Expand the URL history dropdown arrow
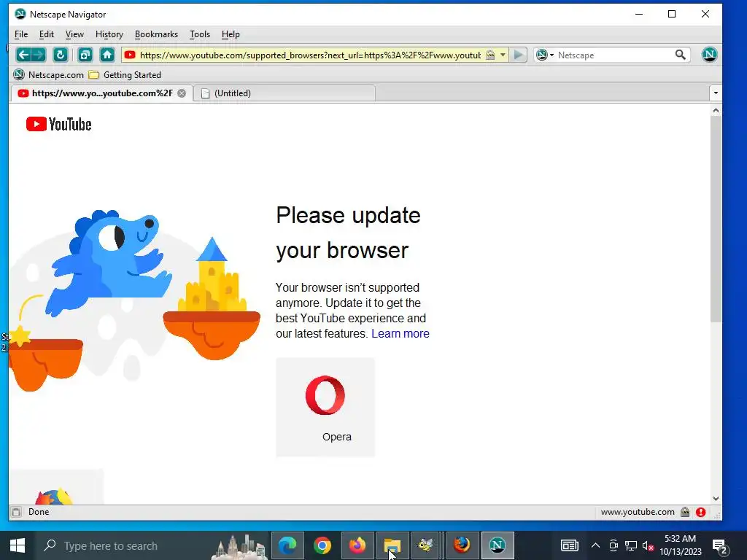This screenshot has width=747, height=560. pos(503,55)
